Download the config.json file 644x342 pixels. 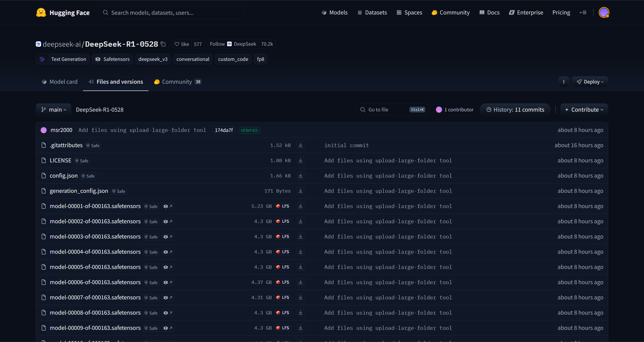(x=300, y=176)
